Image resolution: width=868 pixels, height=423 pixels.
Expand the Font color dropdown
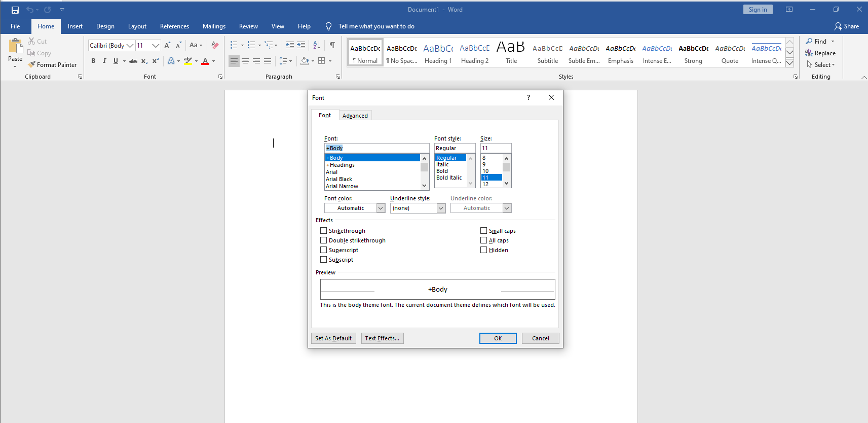point(381,208)
